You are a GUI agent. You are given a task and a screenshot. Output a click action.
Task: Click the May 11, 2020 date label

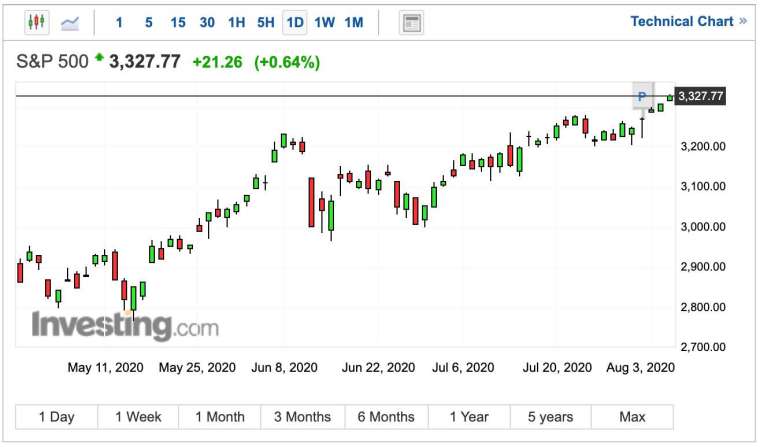105,367
